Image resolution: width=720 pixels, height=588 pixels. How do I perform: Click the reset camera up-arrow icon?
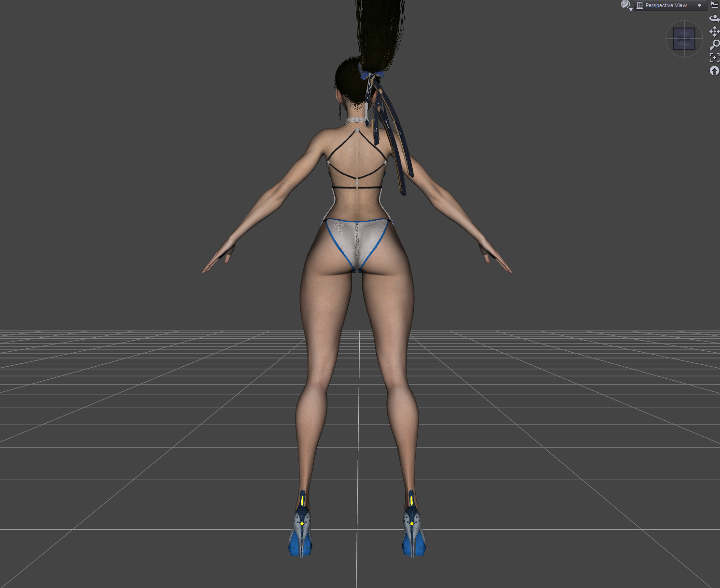coord(715,71)
